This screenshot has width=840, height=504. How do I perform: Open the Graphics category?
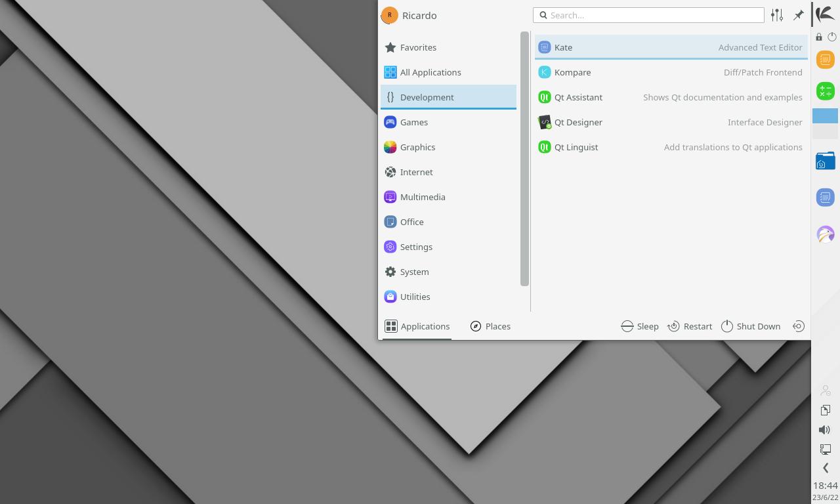click(x=448, y=147)
